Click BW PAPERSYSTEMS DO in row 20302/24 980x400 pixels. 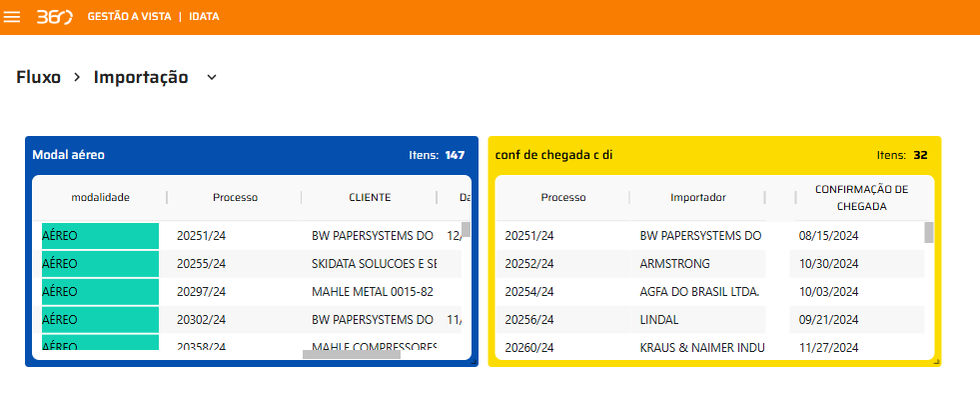point(373,320)
